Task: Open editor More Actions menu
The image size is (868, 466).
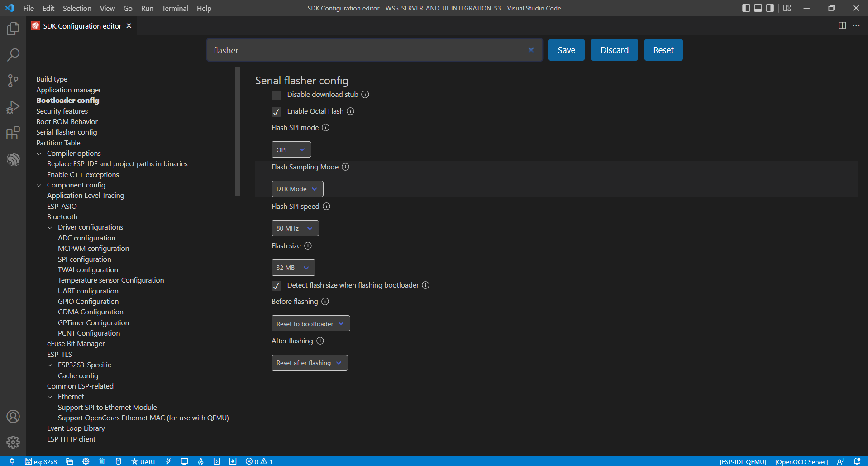Action: tap(856, 25)
